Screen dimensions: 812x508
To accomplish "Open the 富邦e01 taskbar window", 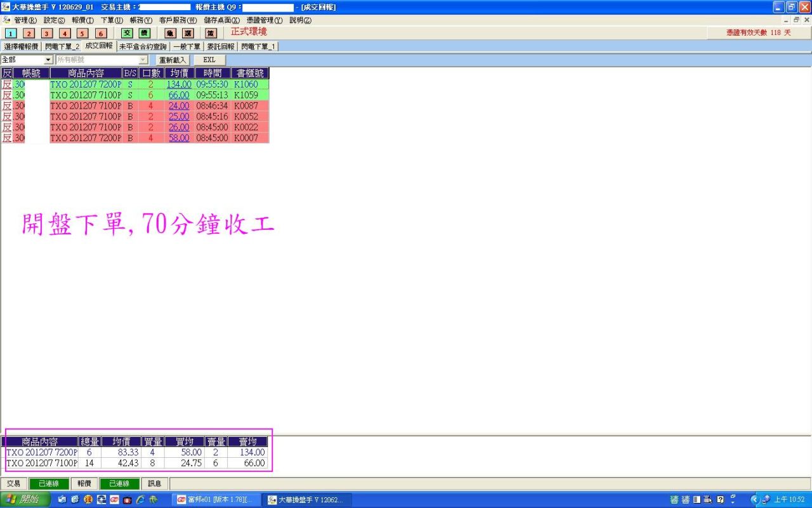I will pyautogui.click(x=216, y=500).
